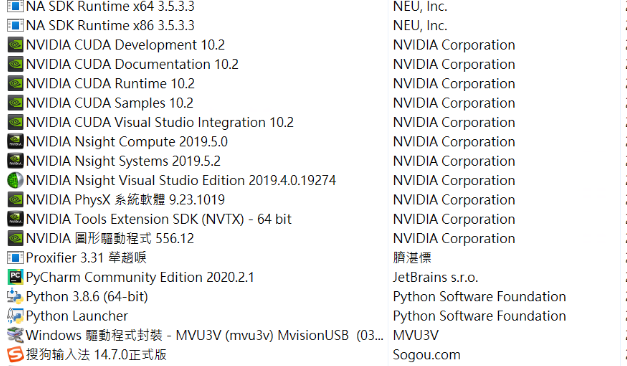Select NVIDIA Tools Extension SDK (NVTX) entry

click(x=159, y=219)
